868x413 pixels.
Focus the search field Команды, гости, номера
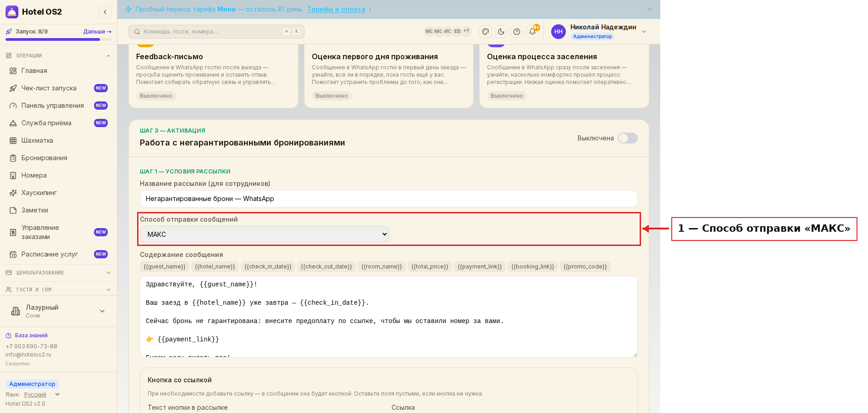(216, 32)
